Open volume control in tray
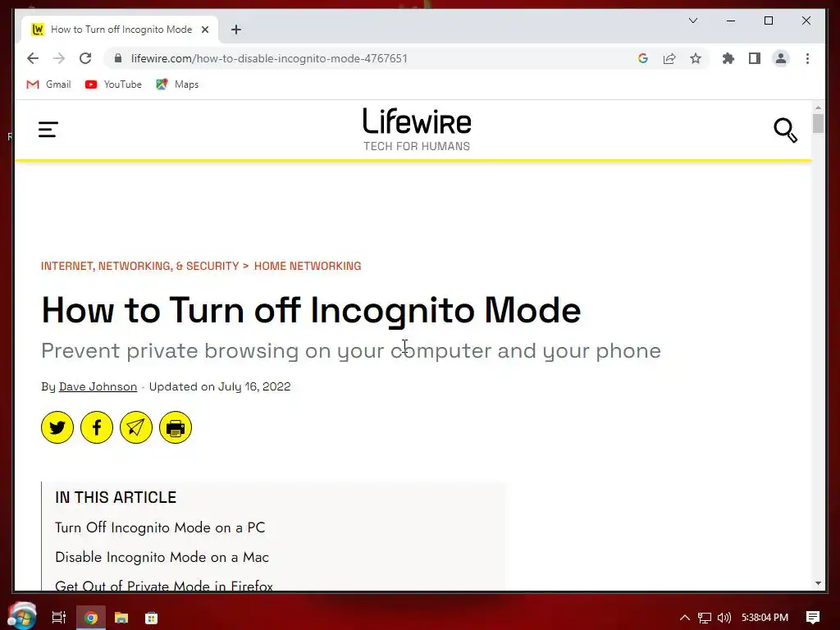This screenshot has width=840, height=630. click(724, 618)
